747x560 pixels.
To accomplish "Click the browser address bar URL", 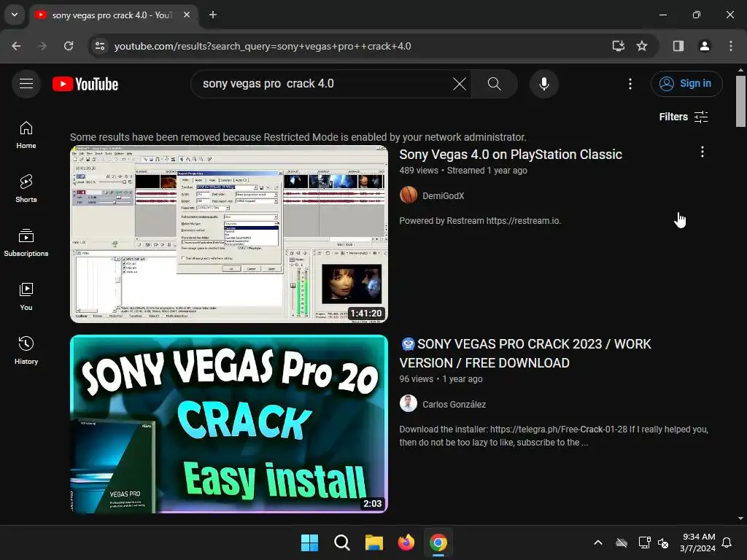I will (263, 46).
